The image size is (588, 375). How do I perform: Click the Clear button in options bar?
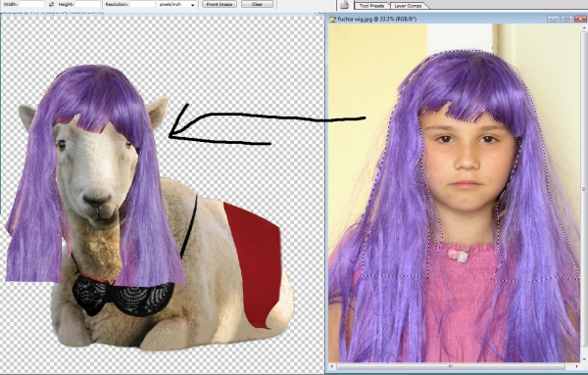pyautogui.click(x=257, y=5)
